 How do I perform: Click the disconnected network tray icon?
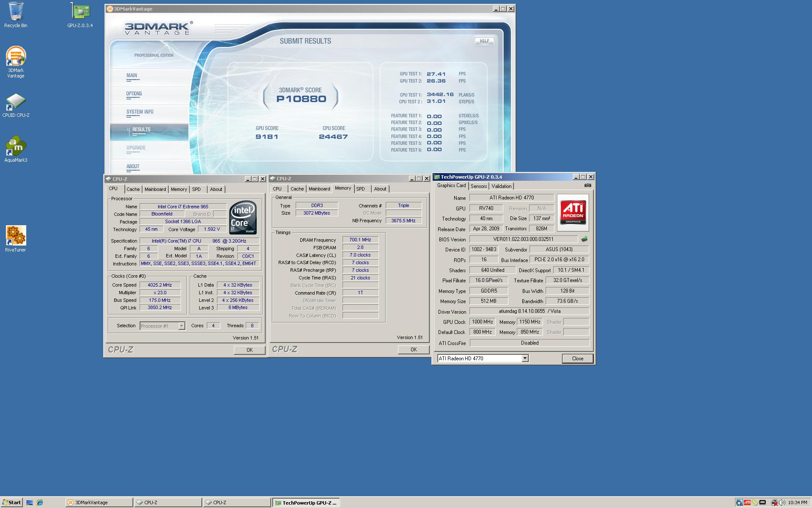click(774, 502)
